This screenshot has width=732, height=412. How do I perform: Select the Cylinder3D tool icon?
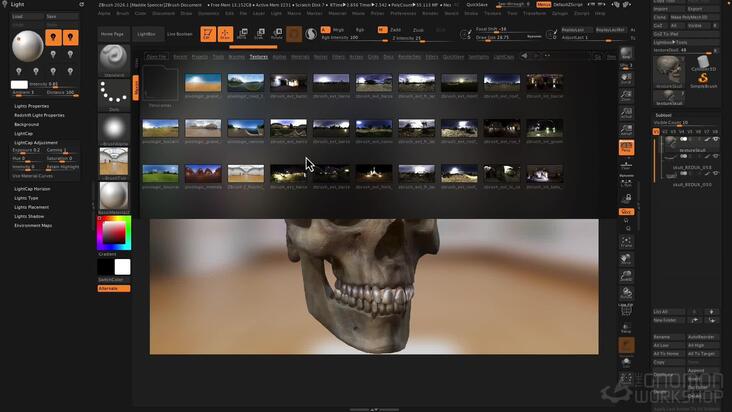coord(703,63)
